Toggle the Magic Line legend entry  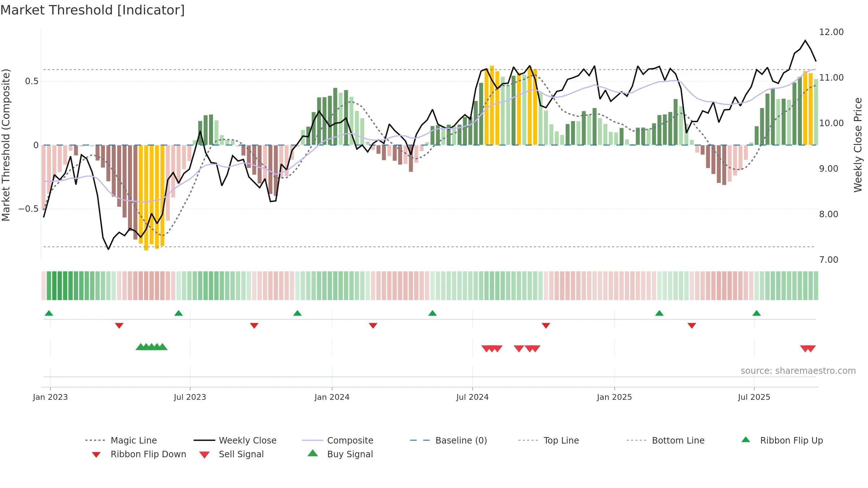[121, 440]
